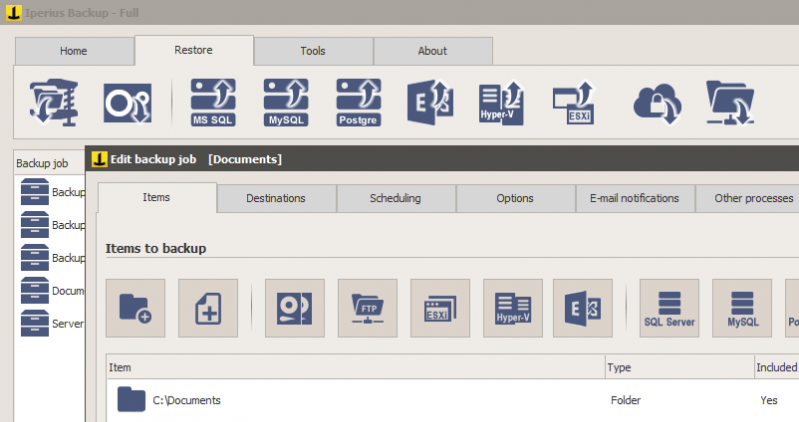The height and width of the screenshot is (422, 799).
Task: Click the Exchange restore icon
Action: [x=430, y=102]
